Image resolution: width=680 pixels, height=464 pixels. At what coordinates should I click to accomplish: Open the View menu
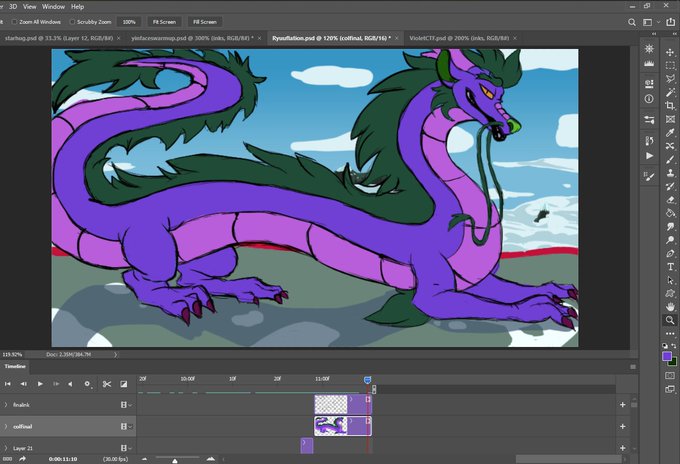tap(29, 7)
